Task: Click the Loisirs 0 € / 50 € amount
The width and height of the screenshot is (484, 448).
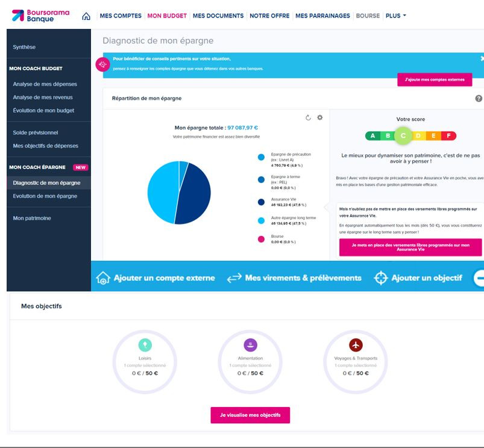Action: [145, 373]
